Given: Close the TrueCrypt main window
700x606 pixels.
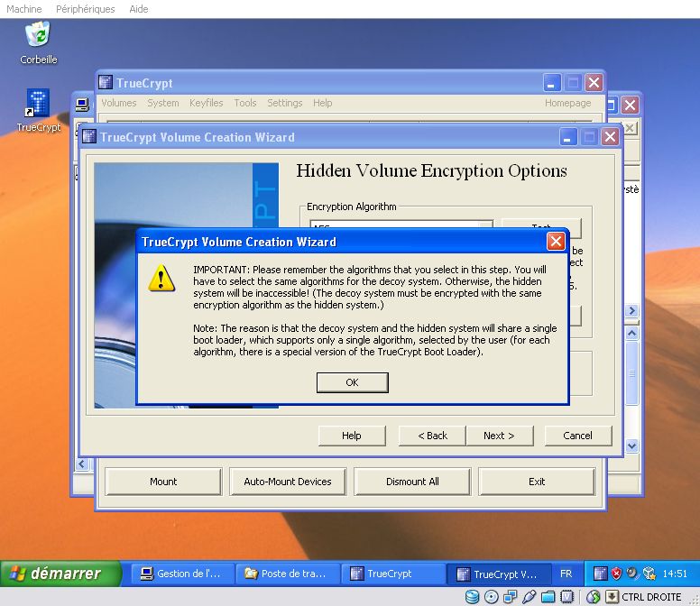Looking at the screenshot, I should [594, 83].
